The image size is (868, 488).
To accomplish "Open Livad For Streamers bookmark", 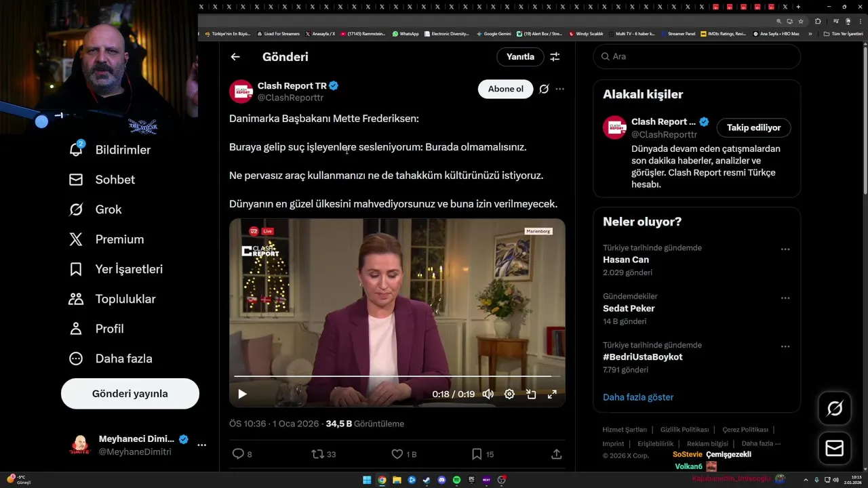I will pyautogui.click(x=278, y=34).
